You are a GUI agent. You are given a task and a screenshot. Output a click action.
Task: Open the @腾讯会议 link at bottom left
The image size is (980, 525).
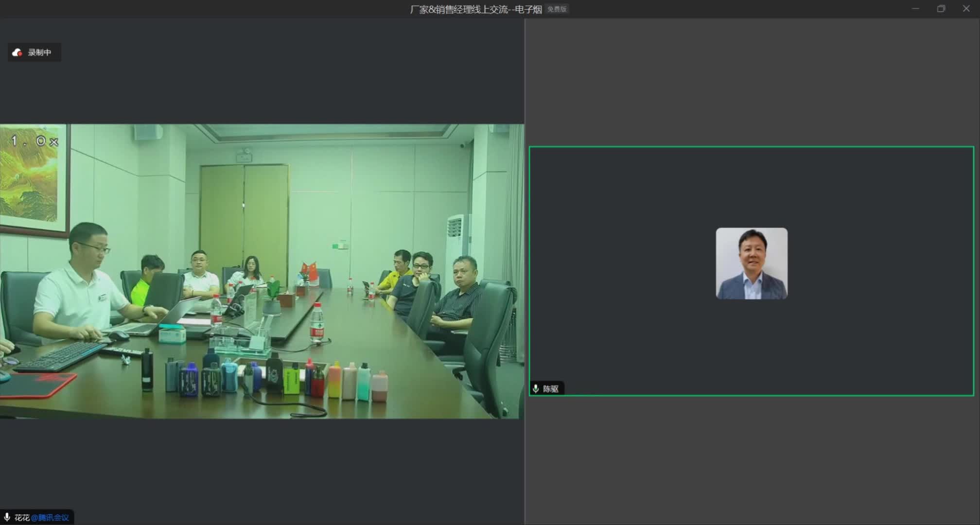pyautogui.click(x=50, y=518)
